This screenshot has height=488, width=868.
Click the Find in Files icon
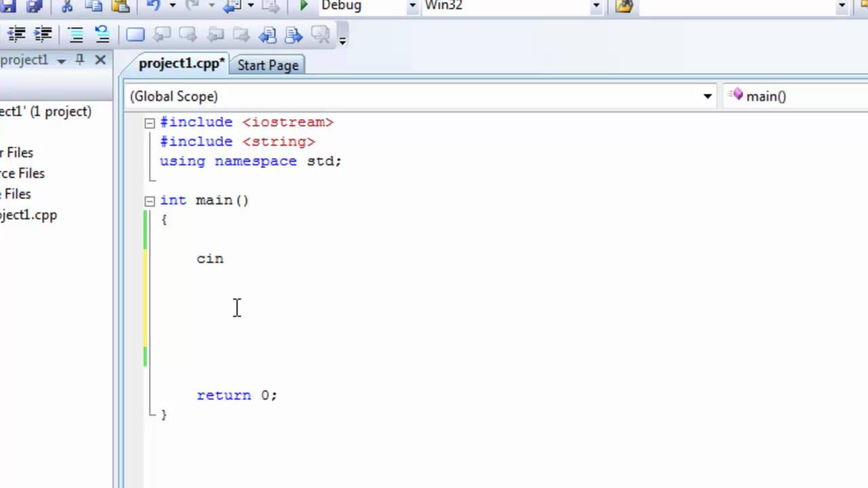[x=624, y=5]
